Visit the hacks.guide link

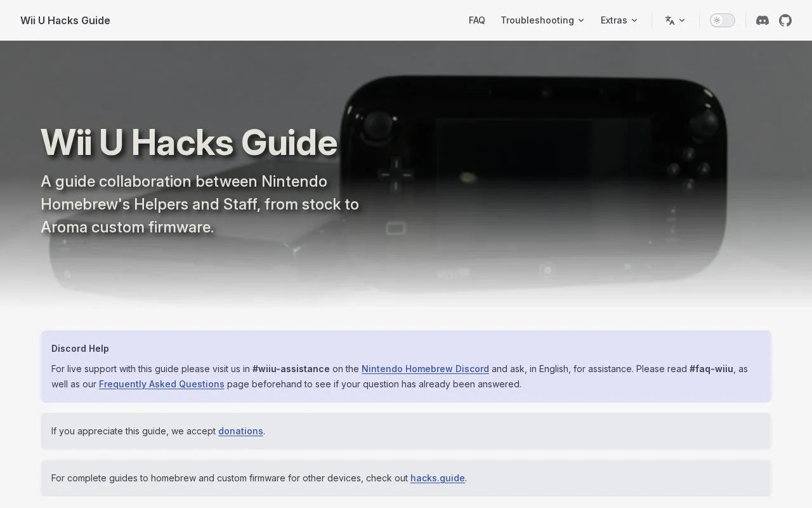point(438,478)
